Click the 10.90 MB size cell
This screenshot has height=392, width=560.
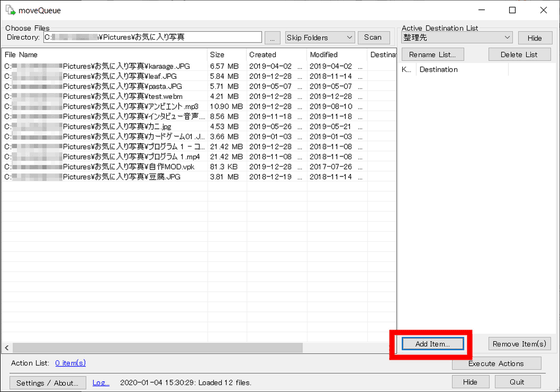point(226,106)
